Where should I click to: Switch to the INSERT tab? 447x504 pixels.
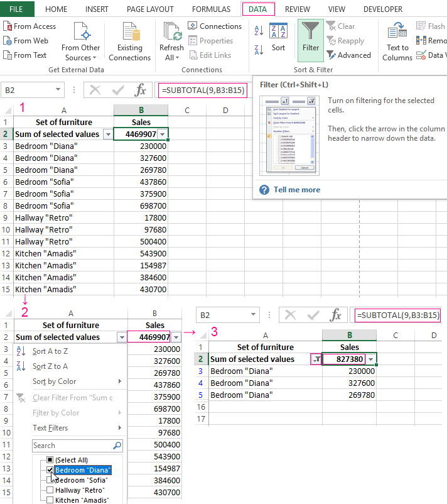[97, 9]
